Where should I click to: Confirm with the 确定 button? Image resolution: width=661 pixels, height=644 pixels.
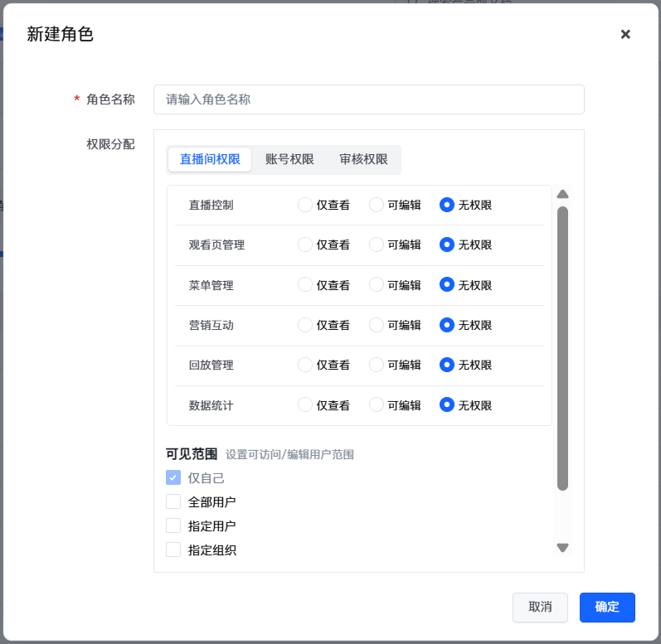click(x=607, y=607)
